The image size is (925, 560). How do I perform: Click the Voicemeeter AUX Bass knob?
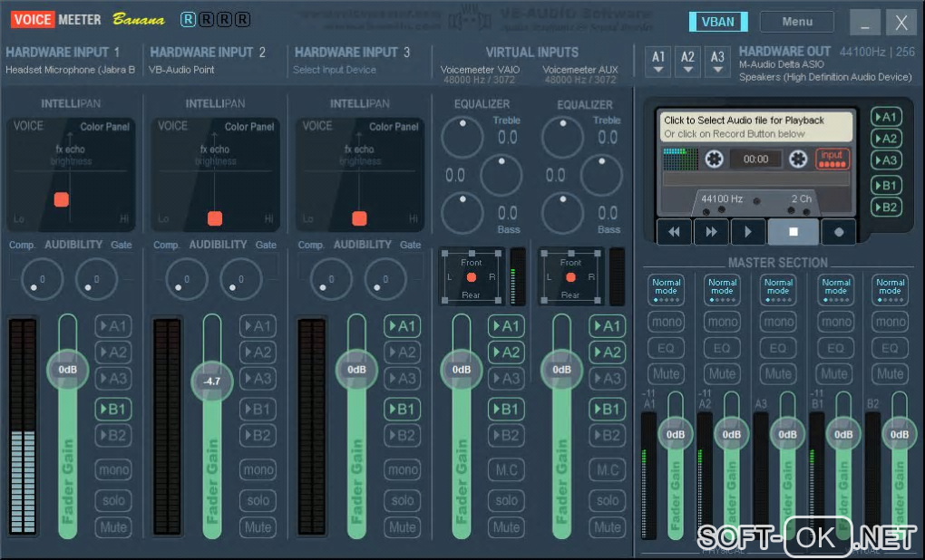(563, 213)
